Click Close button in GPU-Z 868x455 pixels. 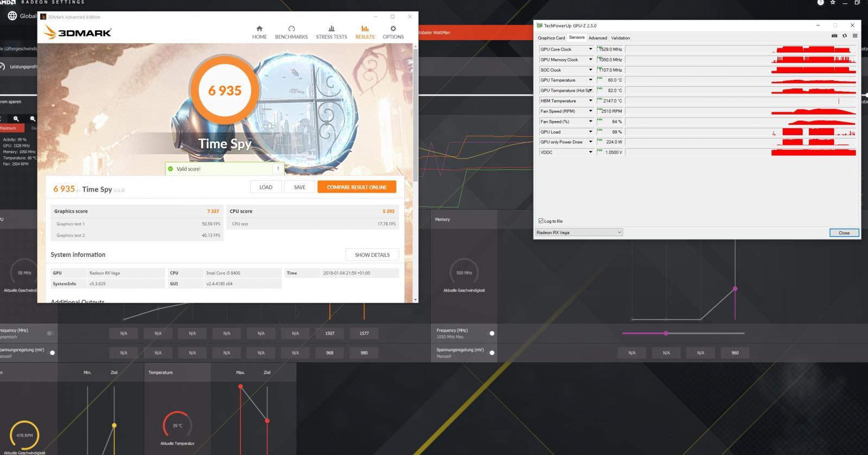tap(844, 232)
